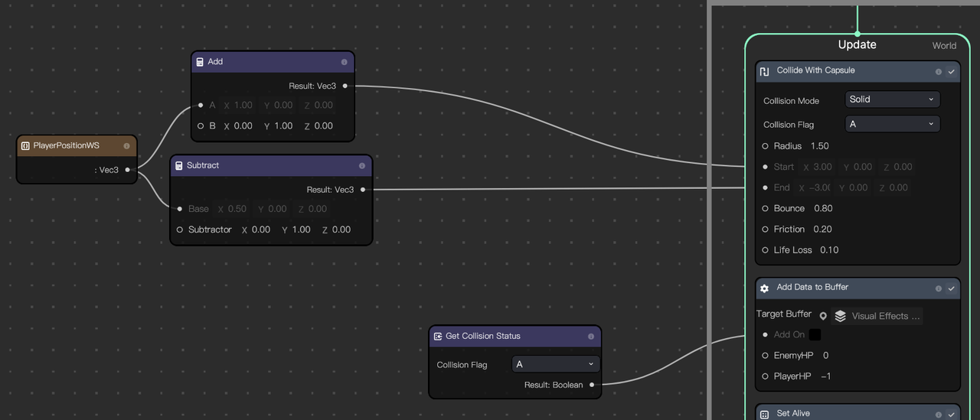Click the EnemyHP value 0
Screen dimensions: 980x420
825,356
